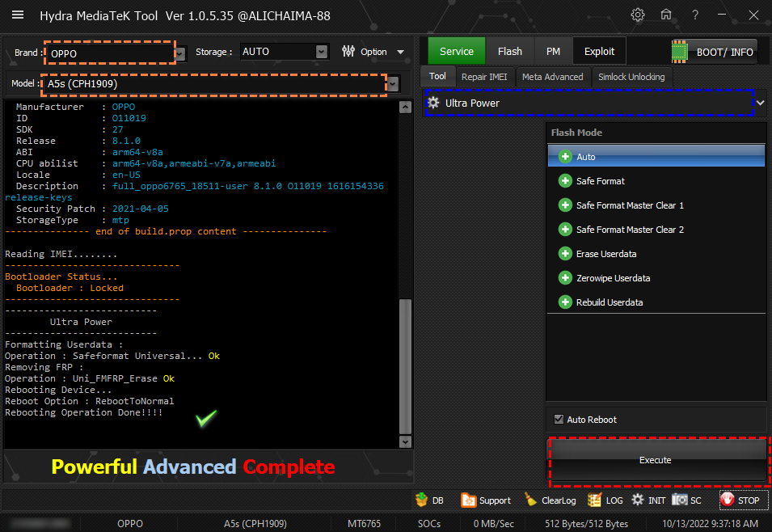
Task: Click the LOG icon
Action: [594, 500]
